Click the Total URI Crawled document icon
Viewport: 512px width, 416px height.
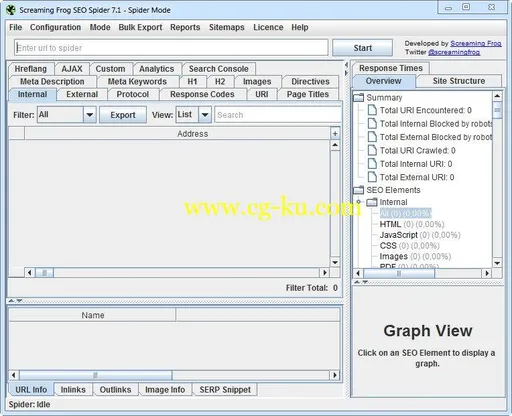pos(372,150)
